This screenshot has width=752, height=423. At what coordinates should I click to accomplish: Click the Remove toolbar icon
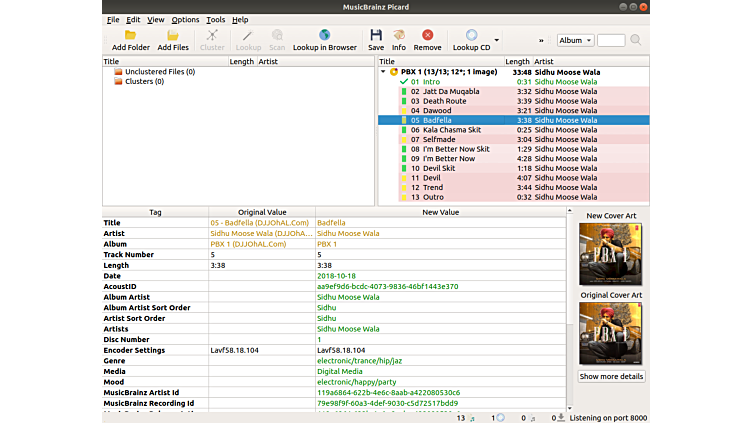pos(427,36)
